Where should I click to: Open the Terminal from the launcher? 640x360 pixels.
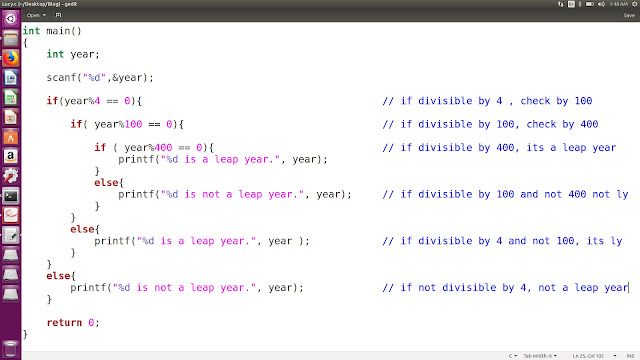point(11,196)
